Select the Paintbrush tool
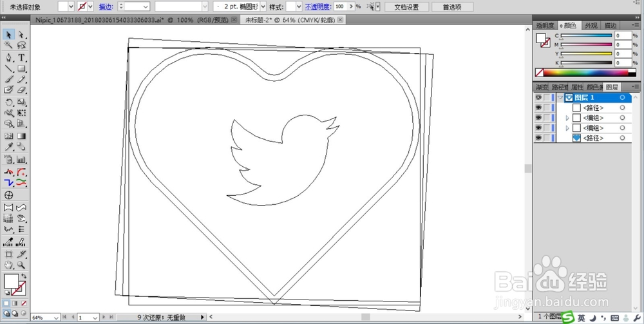 coord(8,79)
